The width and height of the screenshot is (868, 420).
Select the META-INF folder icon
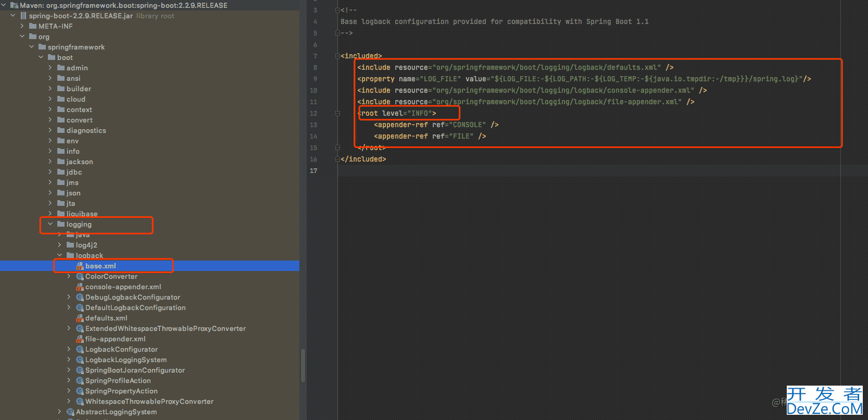(x=33, y=26)
